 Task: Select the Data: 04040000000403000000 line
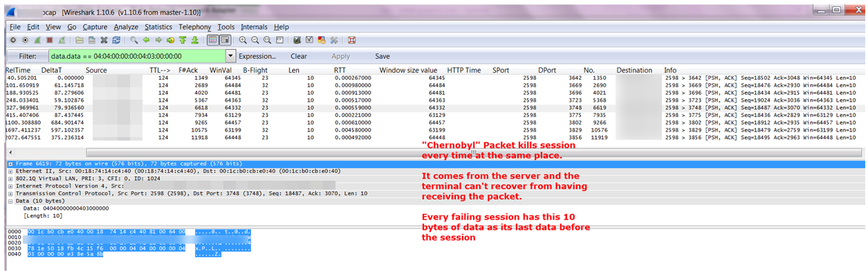tap(66, 208)
